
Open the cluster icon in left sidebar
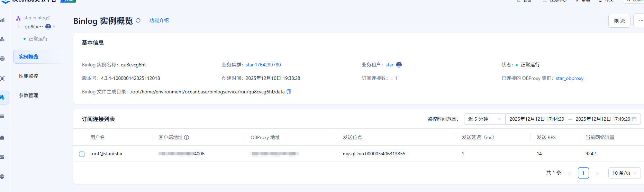tap(2, 39)
